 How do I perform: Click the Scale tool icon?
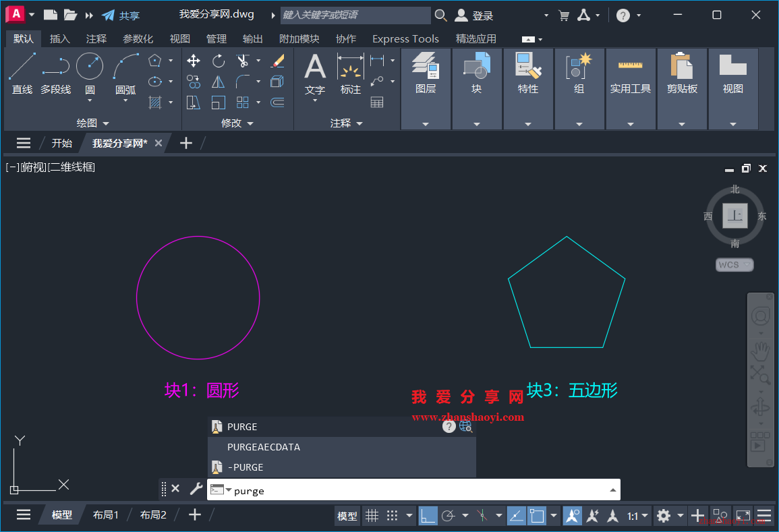coord(218,102)
